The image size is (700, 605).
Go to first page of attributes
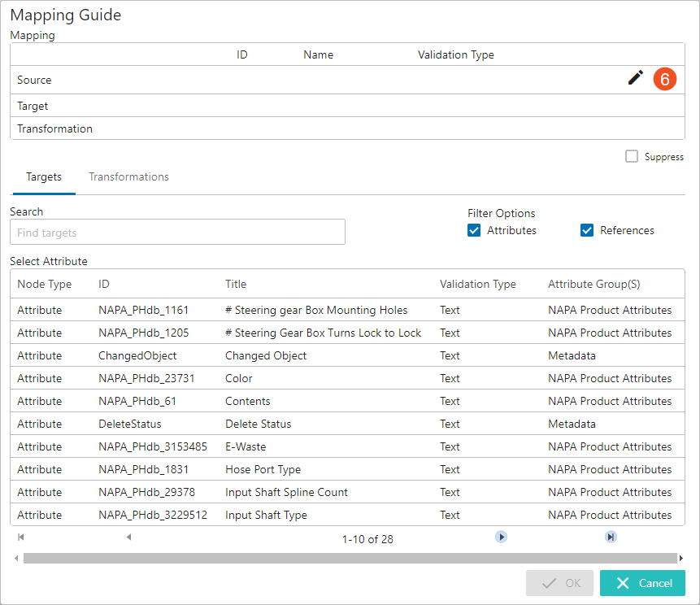[x=20, y=537]
